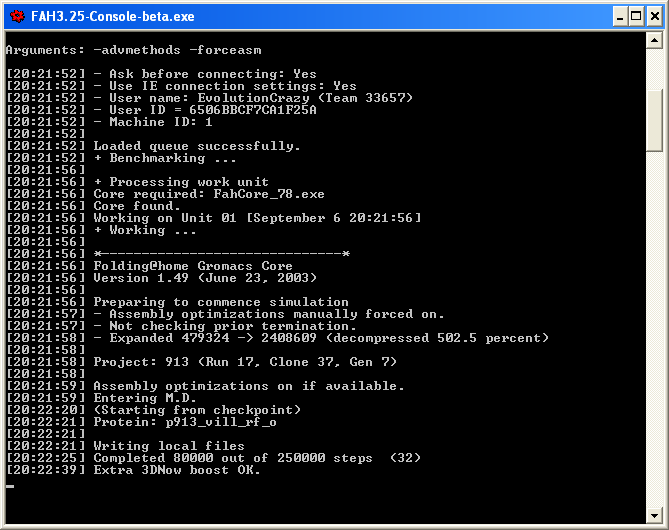Click the blinking console cursor
Image resolution: width=669 pixels, height=530 pixels.
(10, 486)
